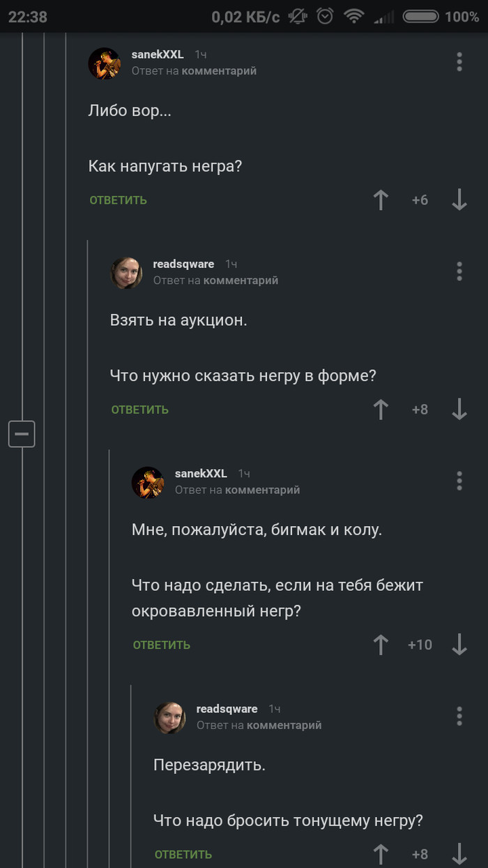Tap the Wi-Fi icon in status bar
Viewport: 488px width, 868px height.
(356, 16)
